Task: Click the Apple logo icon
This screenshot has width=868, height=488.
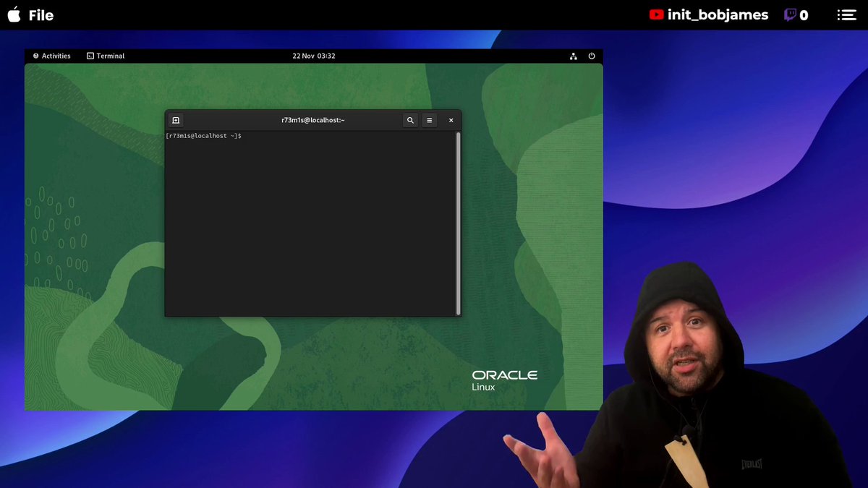Action: point(14,14)
